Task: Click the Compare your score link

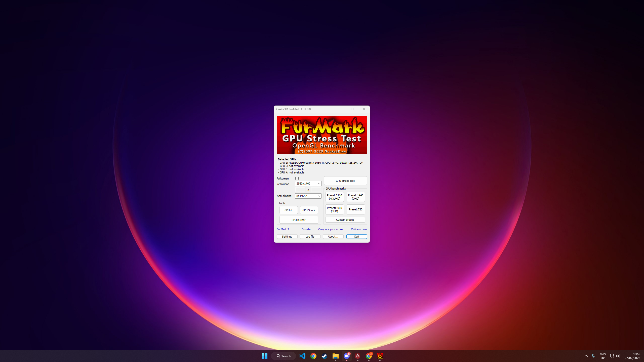Action: point(330,229)
